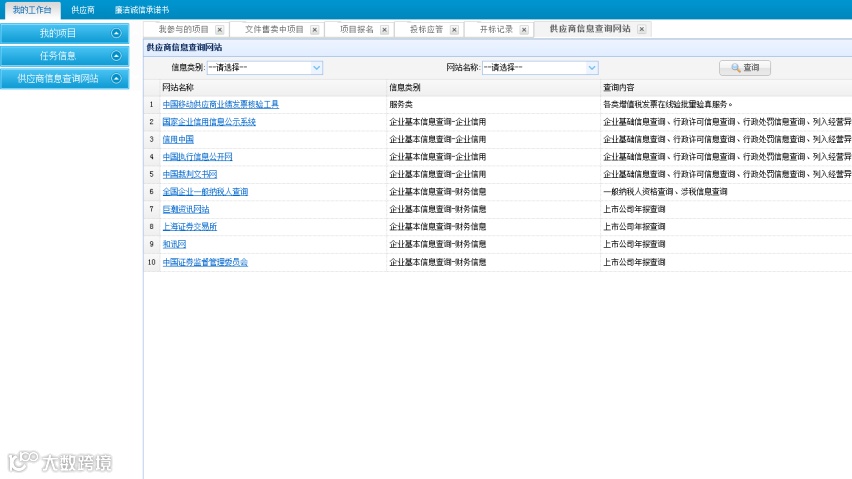Screen dimensions: 852x479
Task: Collapse the 任务信息 sidebar section arrow
Action: click(116, 56)
